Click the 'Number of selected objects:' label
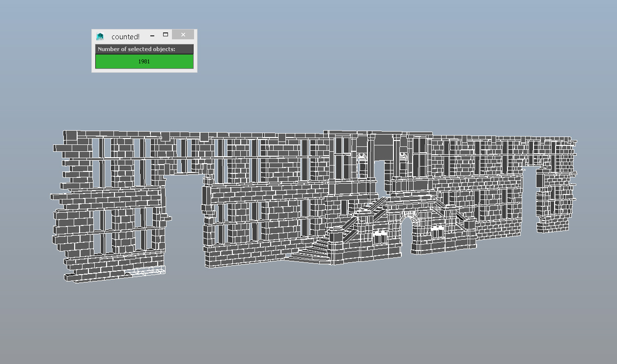This screenshot has height=364, width=617. click(137, 49)
